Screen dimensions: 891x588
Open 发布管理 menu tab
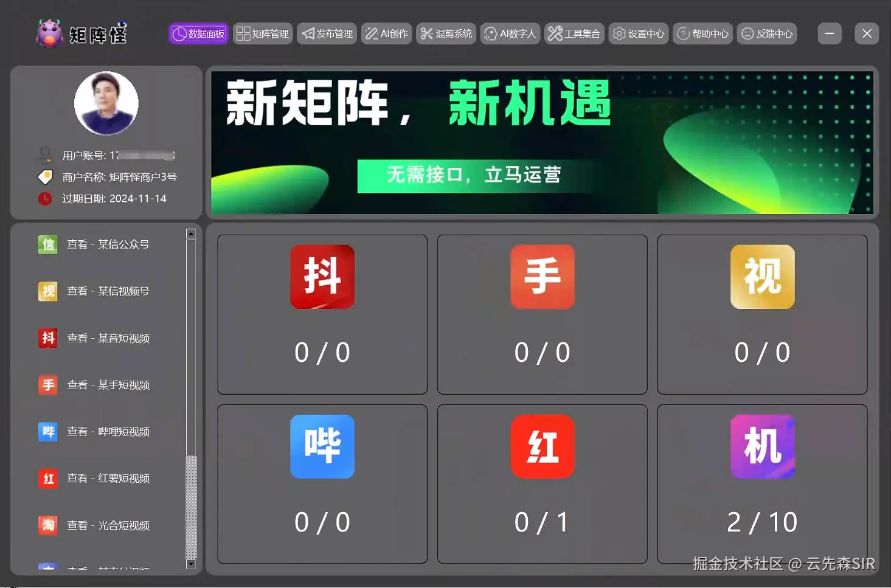(327, 33)
